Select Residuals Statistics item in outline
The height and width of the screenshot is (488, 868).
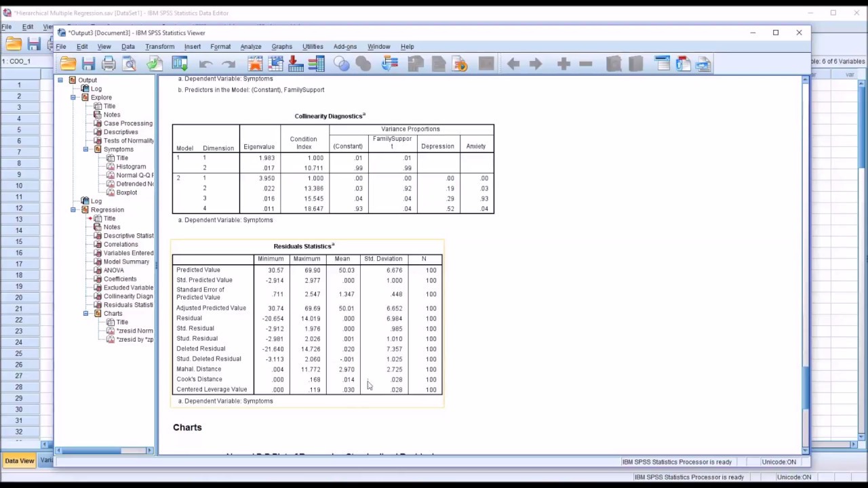click(x=128, y=305)
